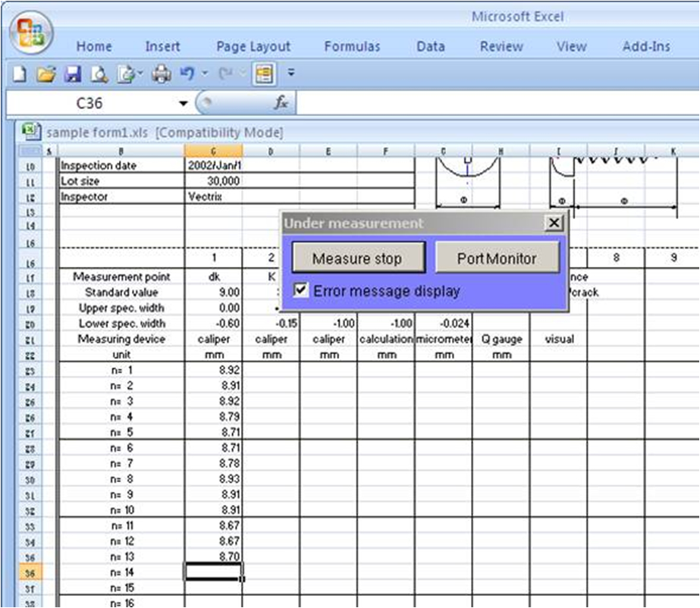This screenshot has height=608, width=700.
Task: Click the sample form1.xls workbook icon
Action: 31,131
